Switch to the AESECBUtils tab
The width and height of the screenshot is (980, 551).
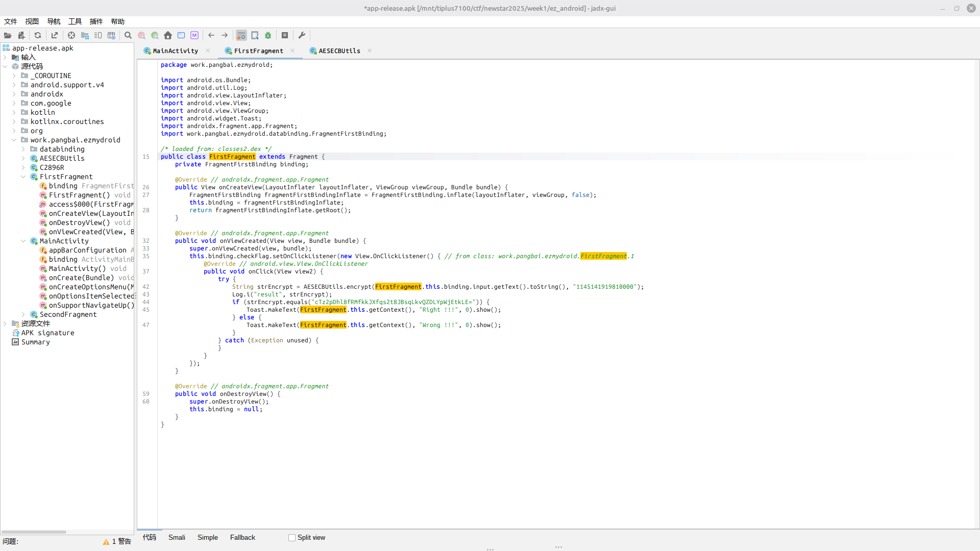(x=339, y=51)
